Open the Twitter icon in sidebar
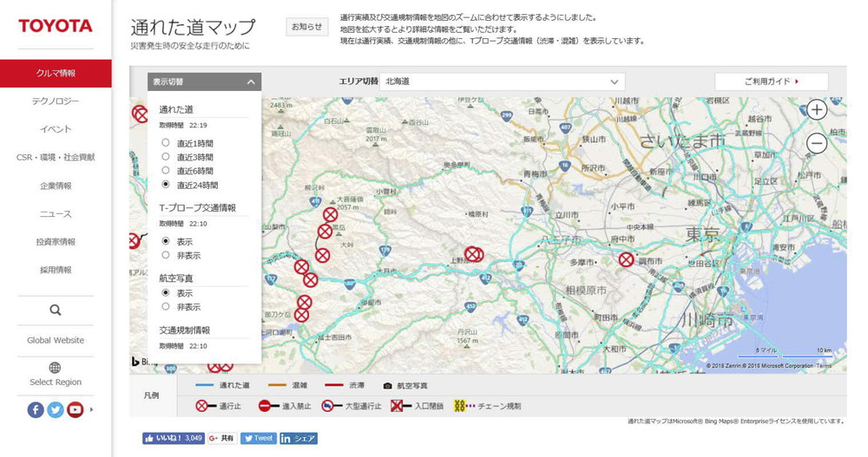The image size is (868, 457). click(56, 410)
